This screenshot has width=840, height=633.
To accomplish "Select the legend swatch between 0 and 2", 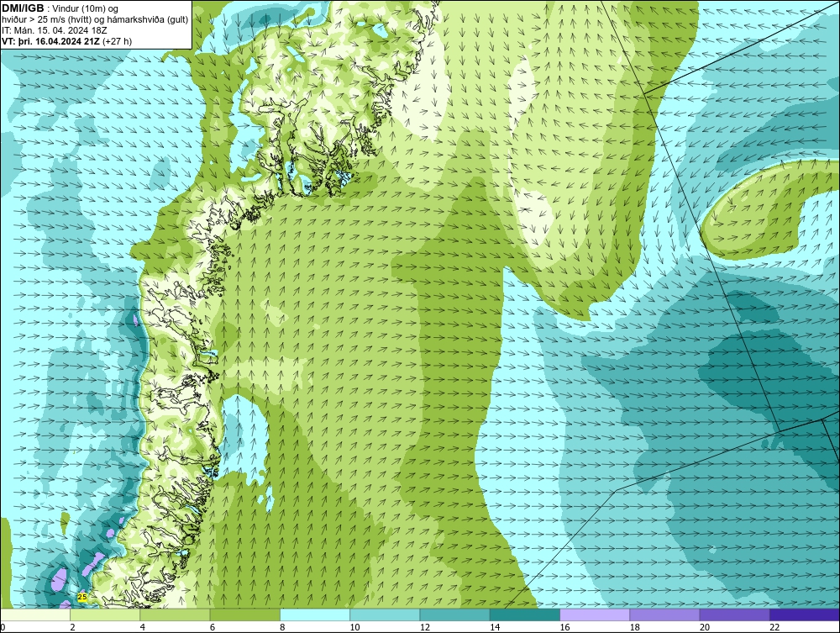I will [x=35, y=615].
